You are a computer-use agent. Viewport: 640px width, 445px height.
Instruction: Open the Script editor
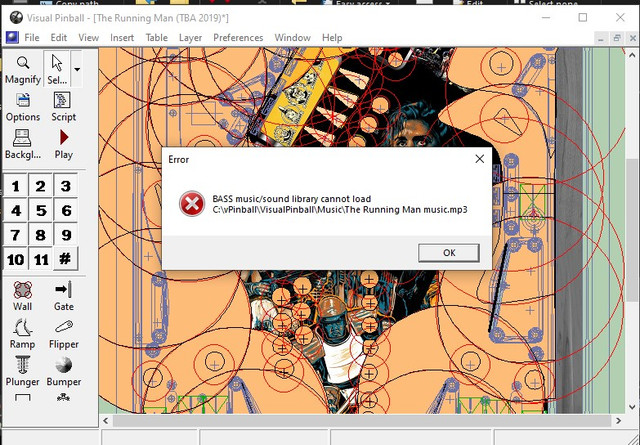[63, 107]
